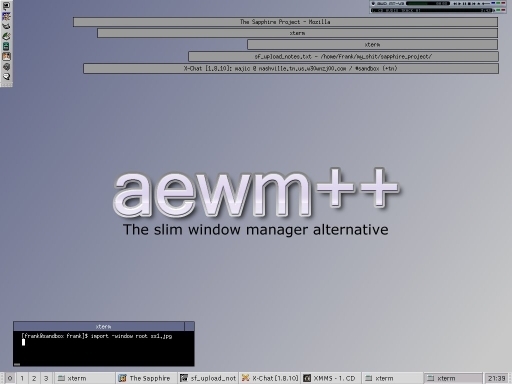Click the XMMS eject button

tap(479, 4)
